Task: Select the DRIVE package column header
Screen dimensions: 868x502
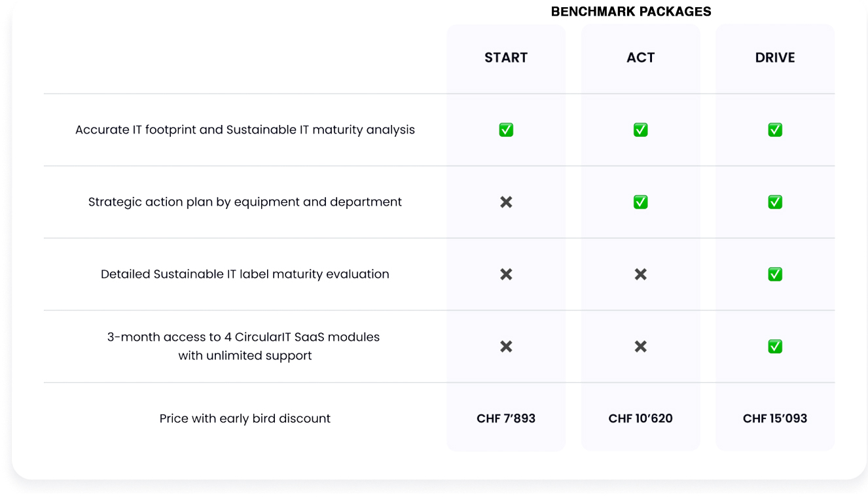Action: (x=775, y=58)
